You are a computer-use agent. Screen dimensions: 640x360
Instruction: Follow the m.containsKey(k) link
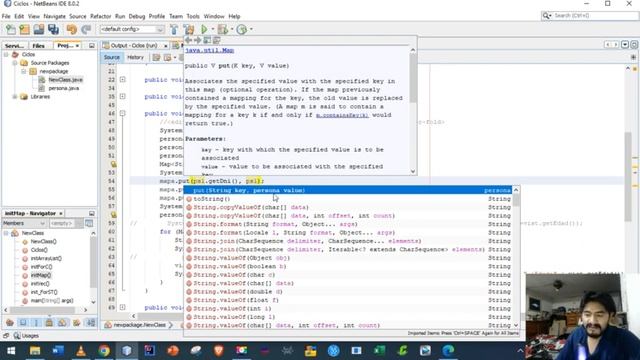(x=342, y=115)
